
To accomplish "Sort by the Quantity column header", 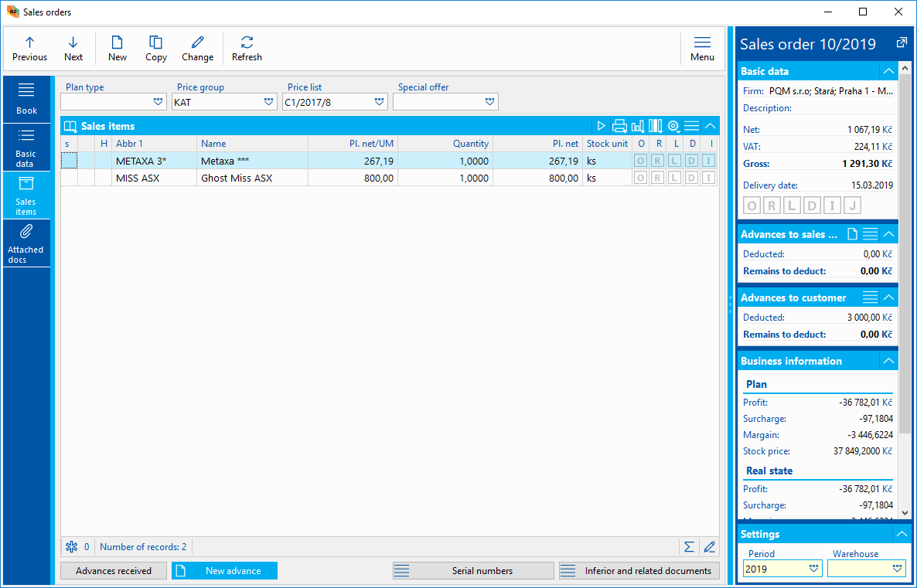I will tap(445, 143).
